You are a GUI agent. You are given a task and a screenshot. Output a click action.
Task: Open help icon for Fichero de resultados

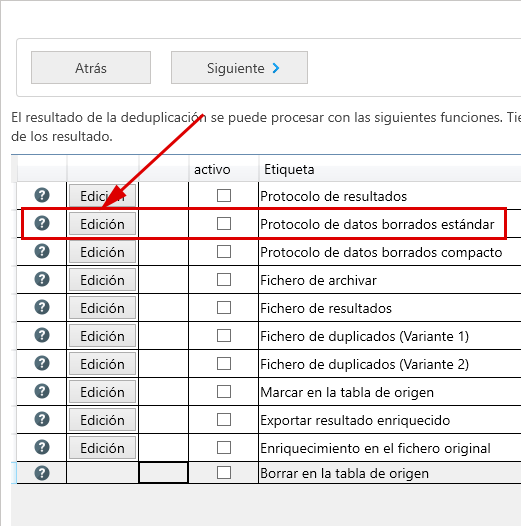pos(42,307)
